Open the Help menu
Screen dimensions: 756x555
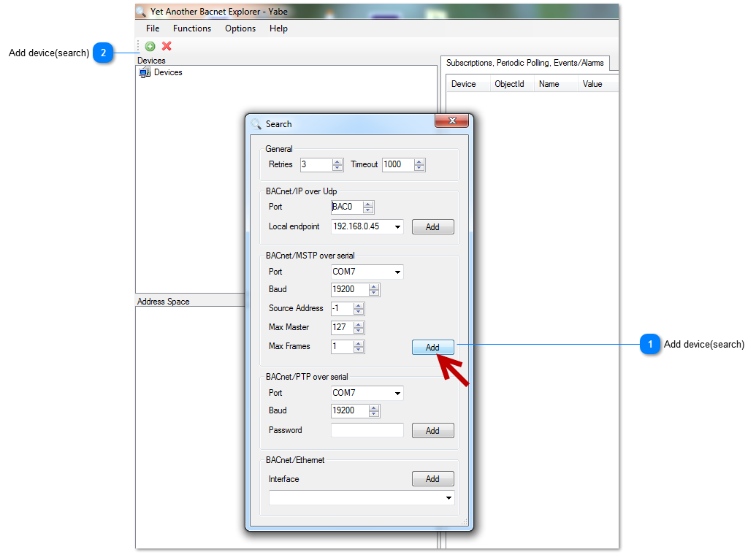(278, 28)
